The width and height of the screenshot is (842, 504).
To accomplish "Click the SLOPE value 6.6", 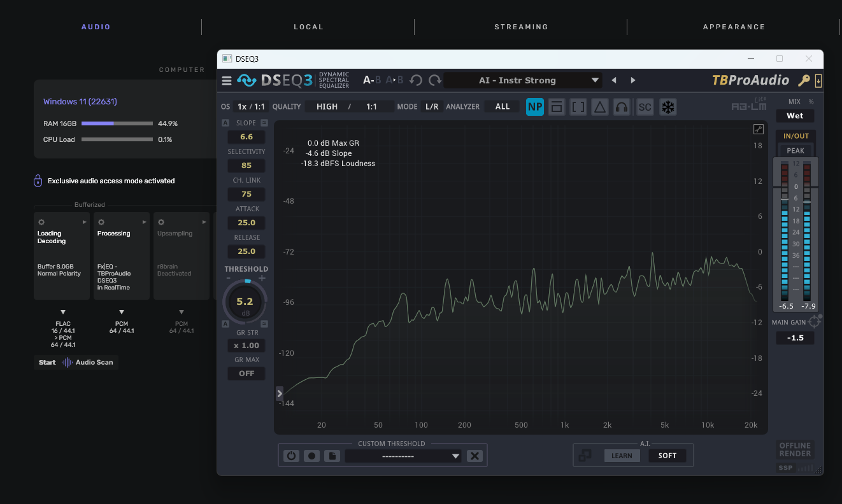I will [x=246, y=137].
